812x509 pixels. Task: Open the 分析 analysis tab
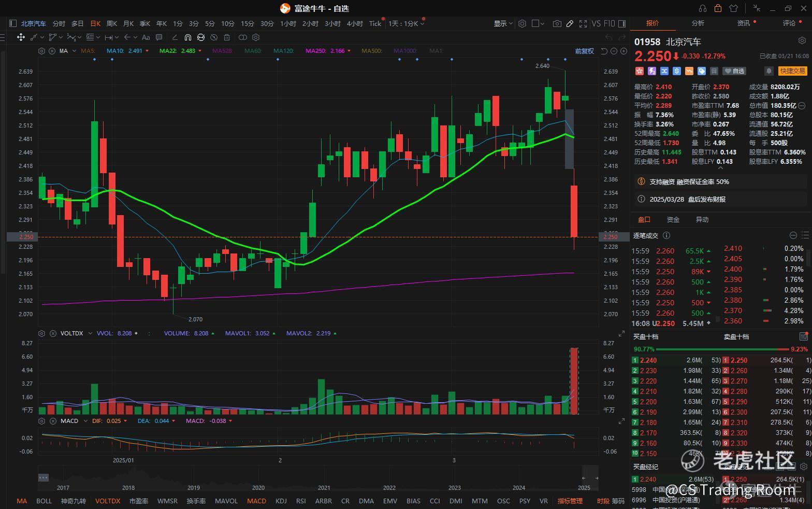click(x=698, y=23)
